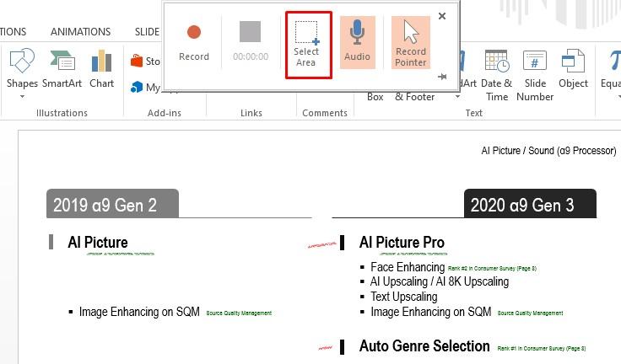Open the Store add-ins

pyautogui.click(x=145, y=61)
